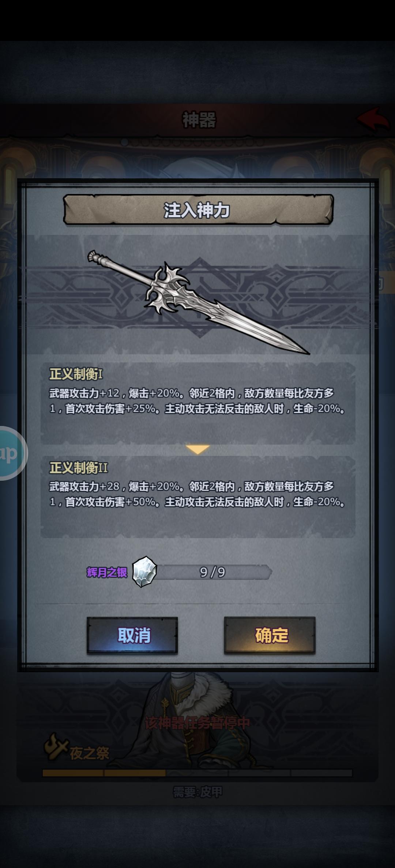The height and width of the screenshot is (868, 395).
Task: Select the 正义制衡I description panel
Action: [198, 403]
